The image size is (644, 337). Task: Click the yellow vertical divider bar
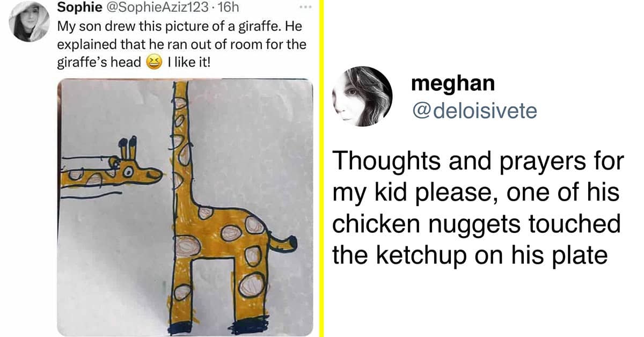(321, 169)
